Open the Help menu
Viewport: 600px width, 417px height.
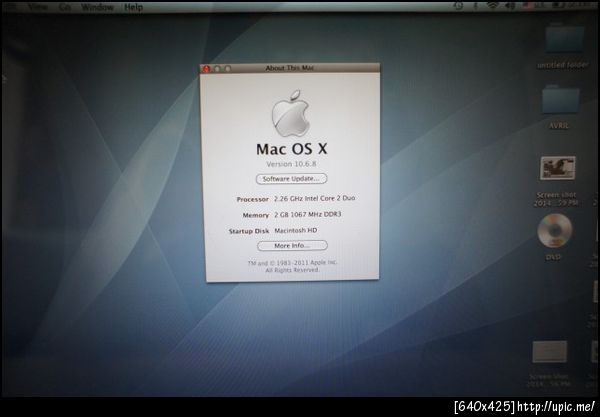(133, 7)
